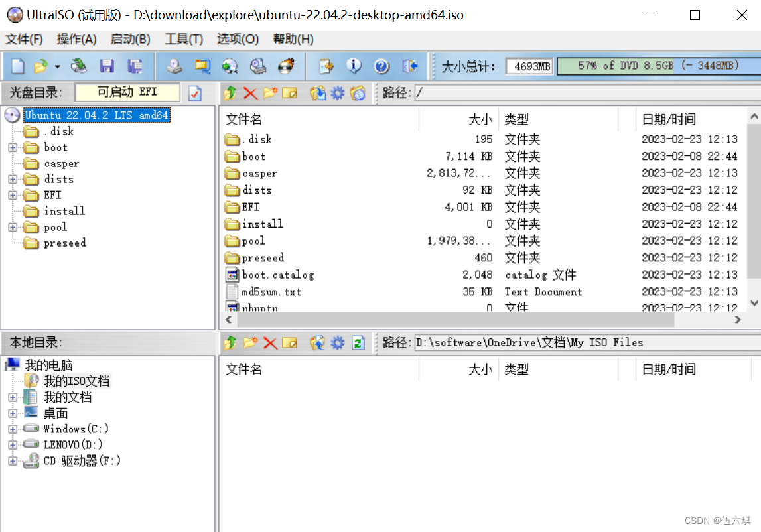The image size is (761, 532).
Task: Click the Make CD/DVD image drive icon
Action: [174, 66]
